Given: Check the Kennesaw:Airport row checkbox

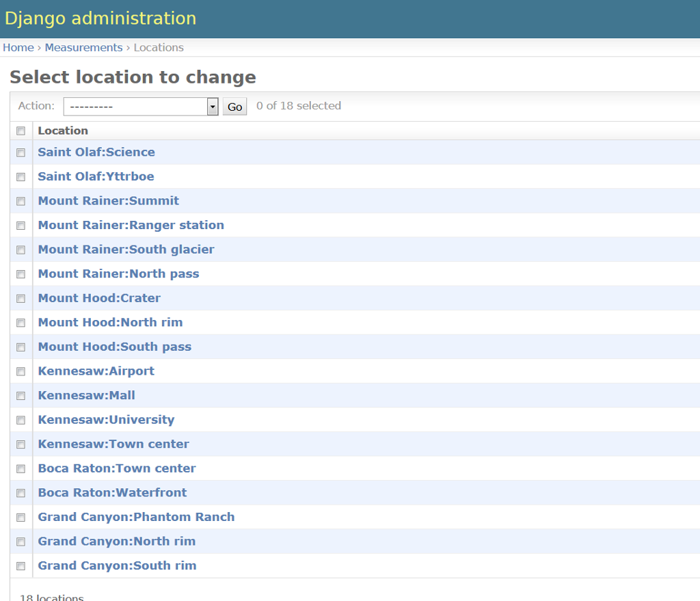Looking at the screenshot, I should tap(21, 371).
